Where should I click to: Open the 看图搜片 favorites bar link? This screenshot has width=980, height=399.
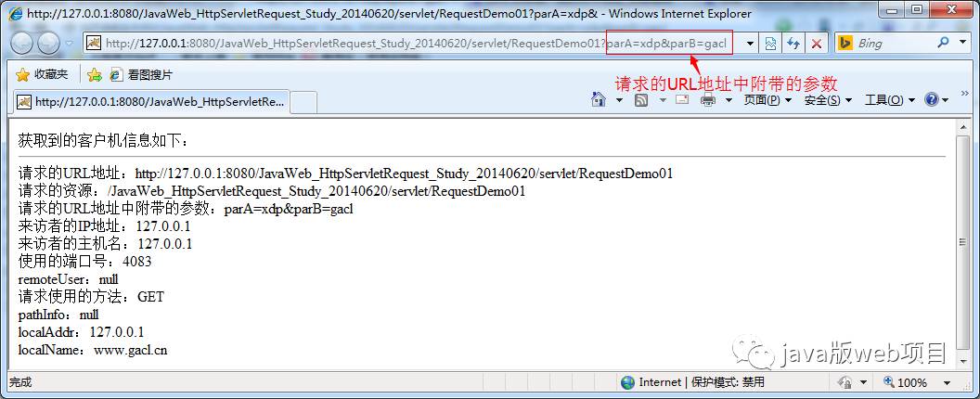(141, 75)
